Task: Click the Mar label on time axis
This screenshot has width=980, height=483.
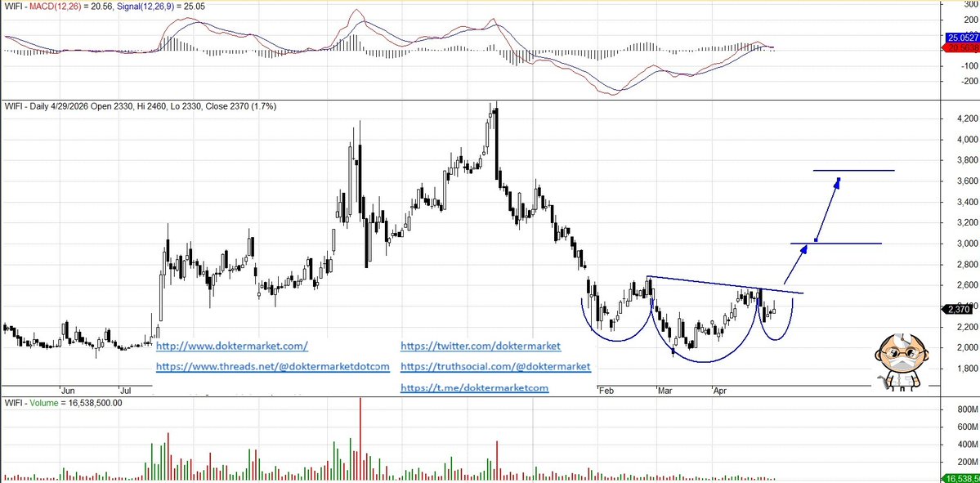Action: (x=665, y=391)
